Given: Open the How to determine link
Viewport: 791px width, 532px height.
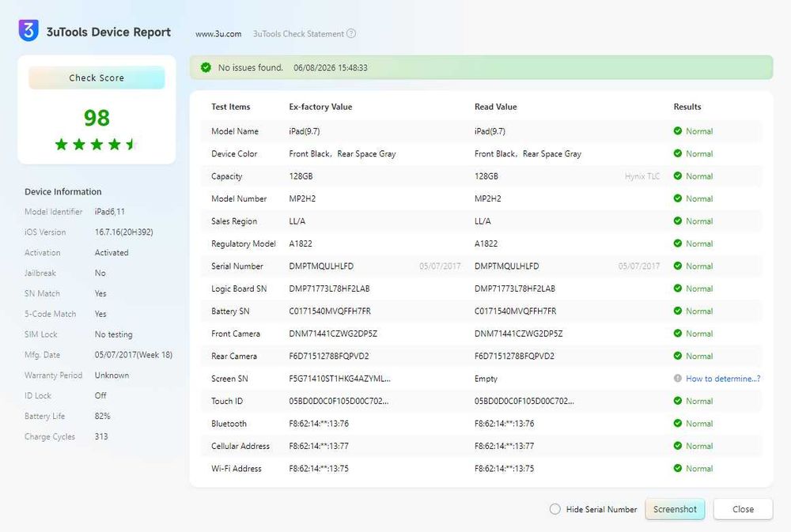Looking at the screenshot, I should [723, 379].
